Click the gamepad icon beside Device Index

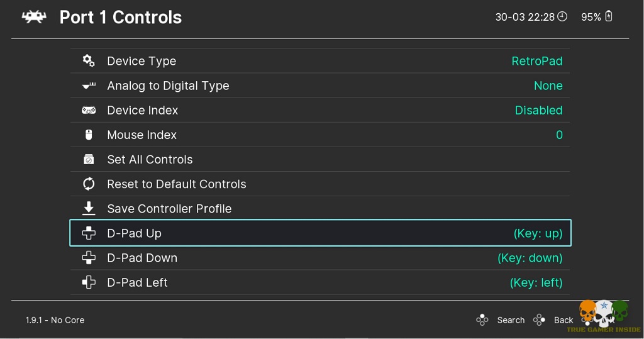89,110
